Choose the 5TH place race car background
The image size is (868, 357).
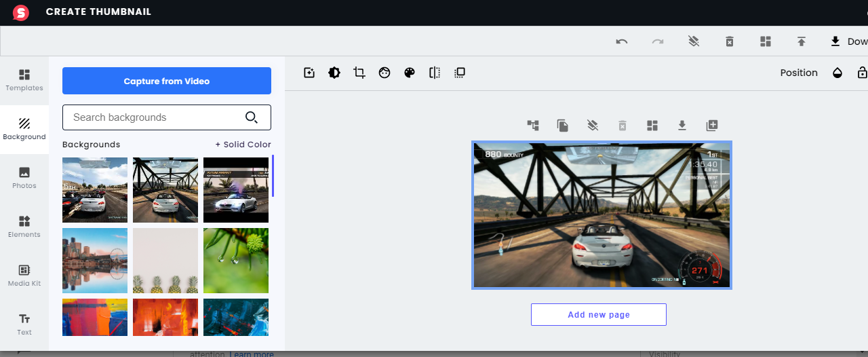tap(95, 190)
